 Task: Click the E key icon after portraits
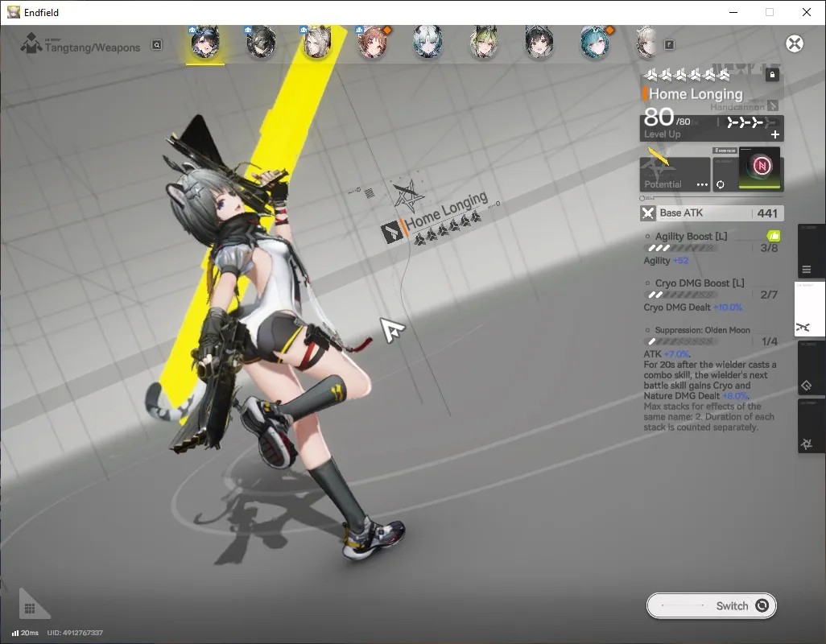click(x=669, y=45)
